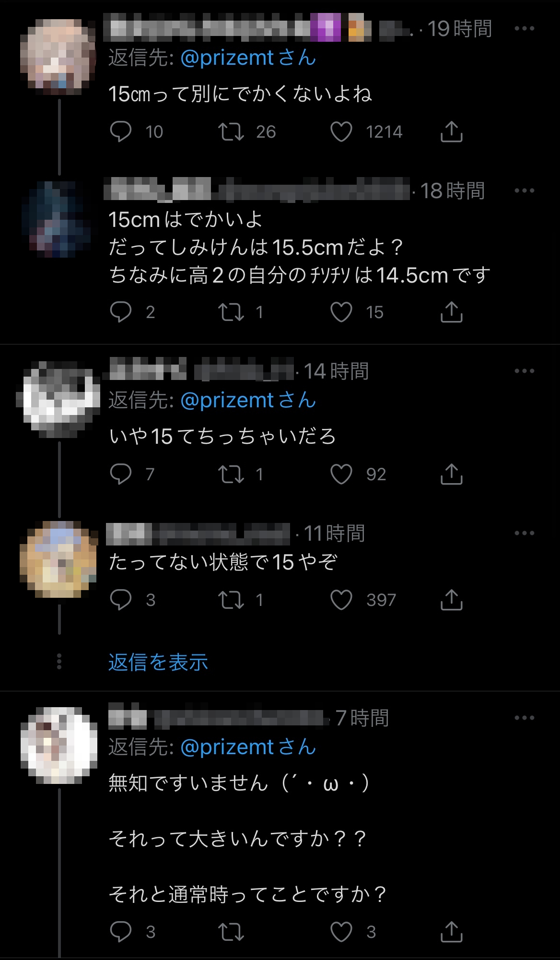Retweet the reply showing 26 retweets

[x=232, y=132]
